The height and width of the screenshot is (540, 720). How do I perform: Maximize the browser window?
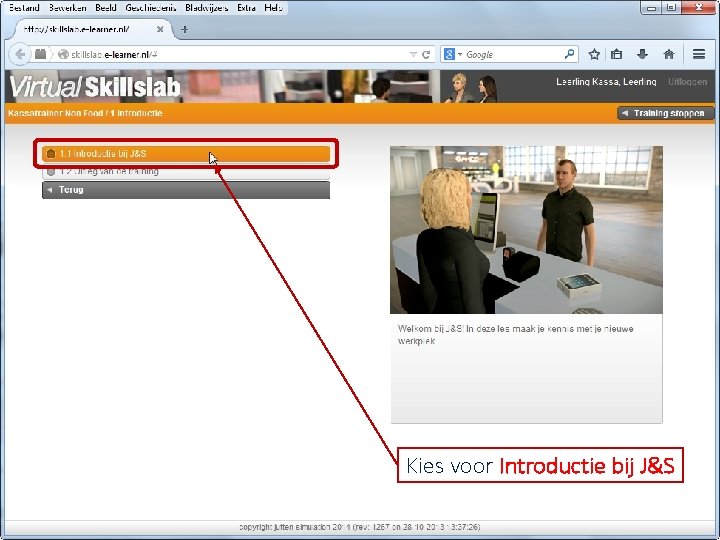[x=671, y=7]
